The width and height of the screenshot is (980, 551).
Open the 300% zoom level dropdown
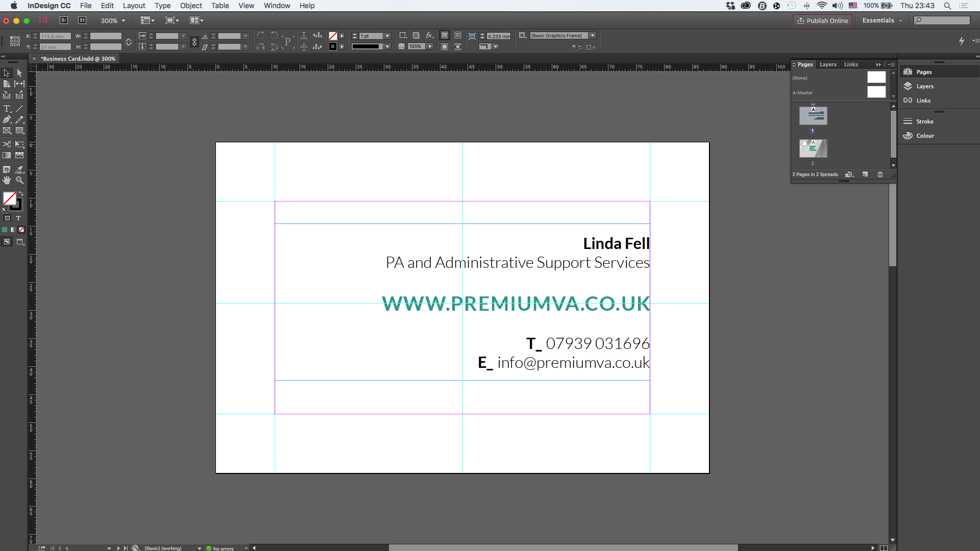[124, 21]
